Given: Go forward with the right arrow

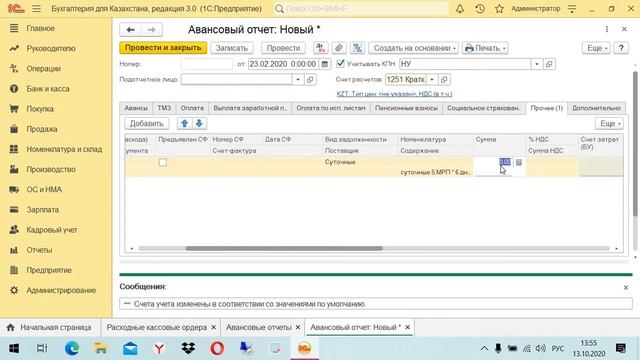Looking at the screenshot, I should coord(151,30).
